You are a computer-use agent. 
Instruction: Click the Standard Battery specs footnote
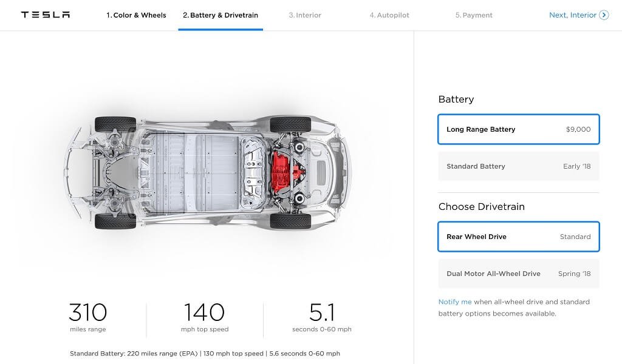(205, 353)
